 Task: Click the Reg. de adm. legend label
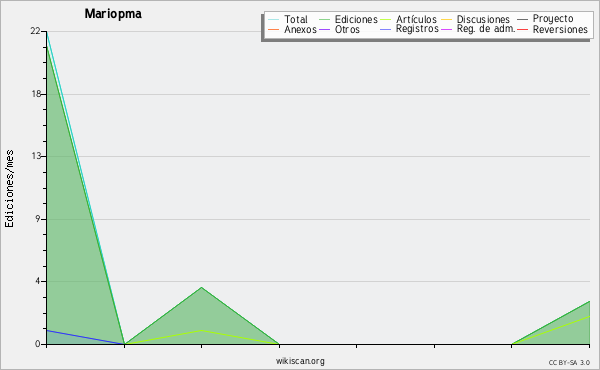(486, 29)
